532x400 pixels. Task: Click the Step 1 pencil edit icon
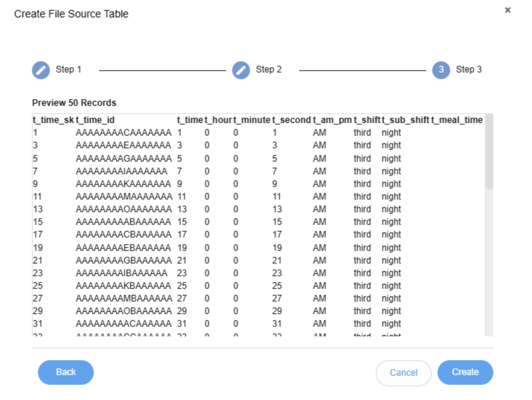41,70
